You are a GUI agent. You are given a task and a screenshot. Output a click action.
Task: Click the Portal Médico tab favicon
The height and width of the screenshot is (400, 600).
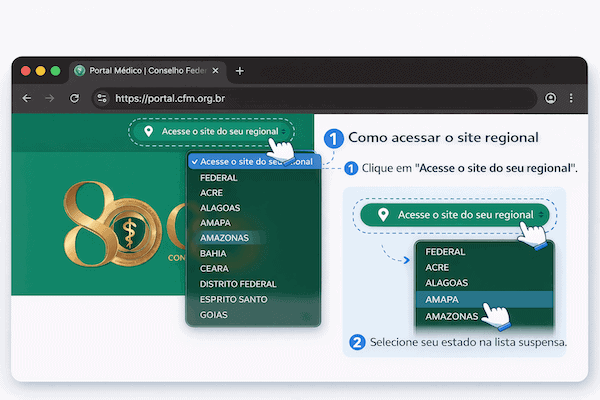coord(80,70)
